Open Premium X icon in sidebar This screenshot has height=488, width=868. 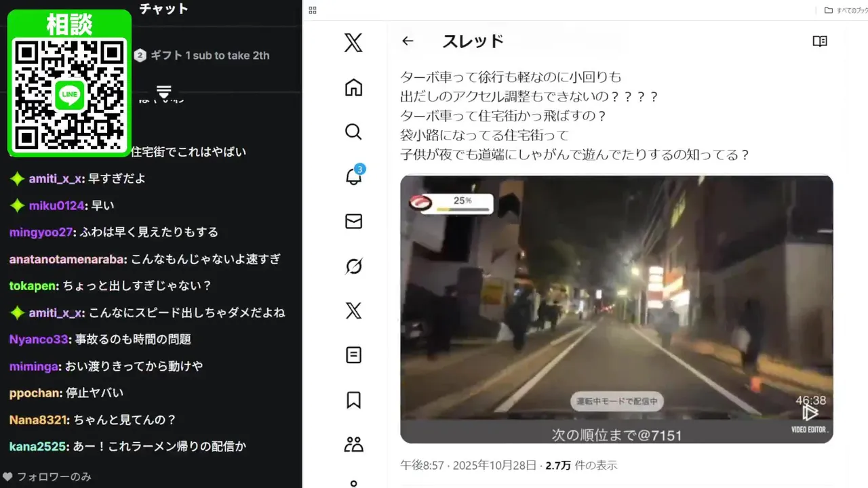pyautogui.click(x=353, y=310)
